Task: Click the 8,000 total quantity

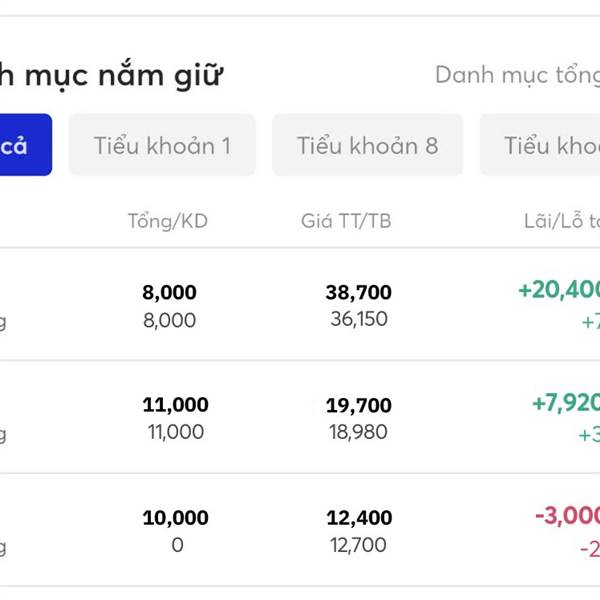Action: click(169, 292)
